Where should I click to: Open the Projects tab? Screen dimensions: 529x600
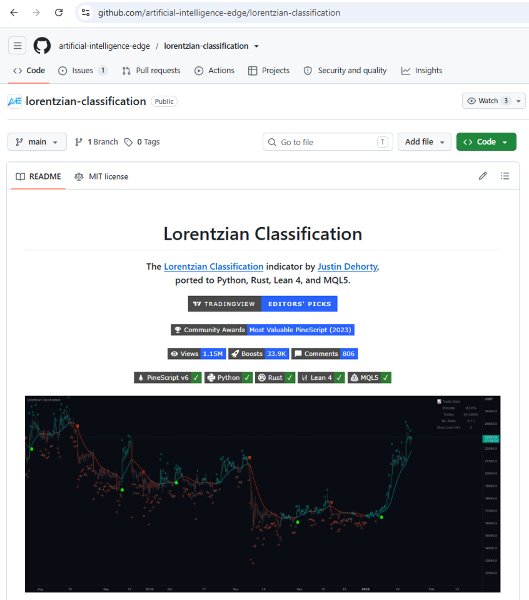(x=269, y=70)
